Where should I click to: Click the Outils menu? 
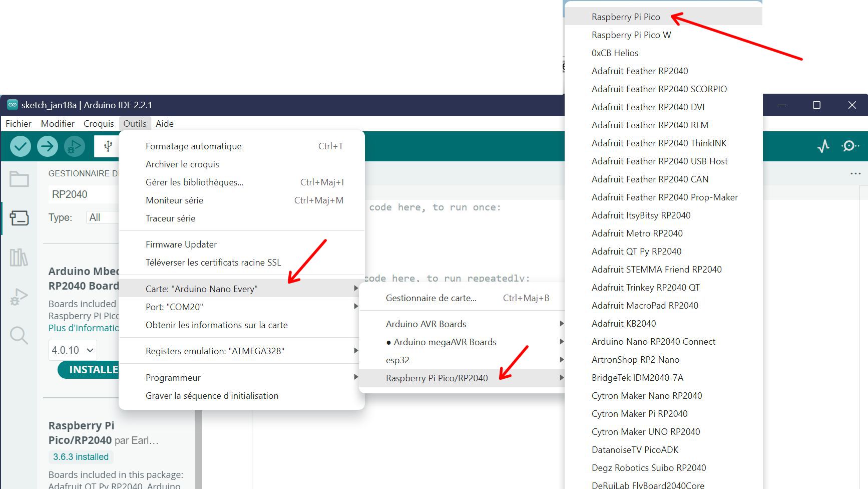coord(135,123)
